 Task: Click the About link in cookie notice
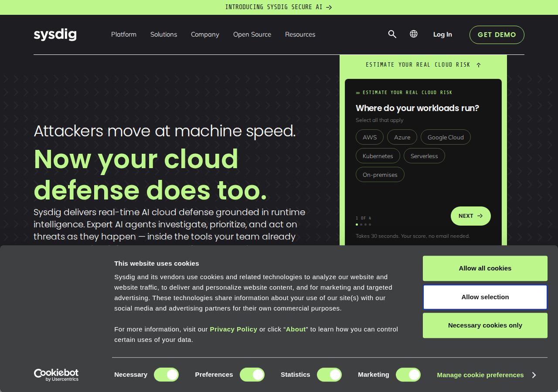pyautogui.click(x=296, y=329)
